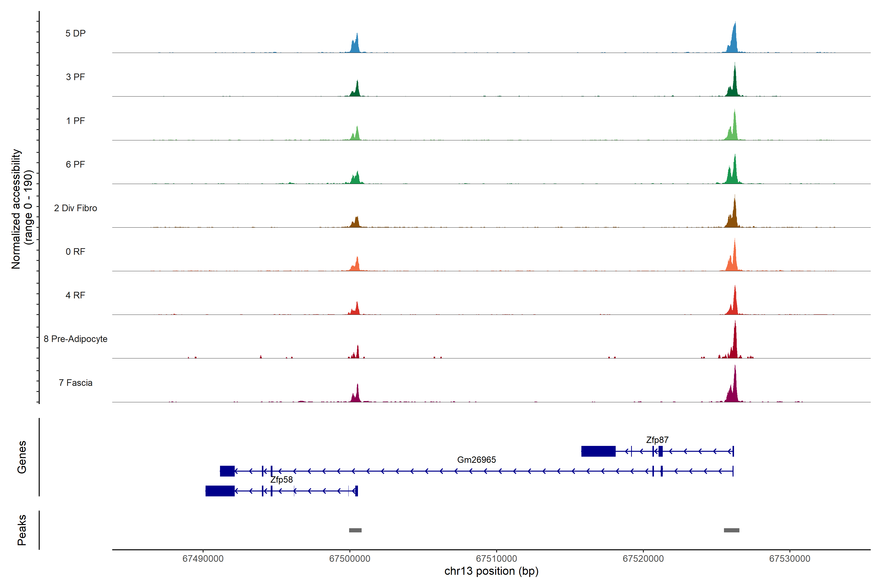Click the Gm26965 gene label
This screenshot has height=588, width=882.
pyautogui.click(x=476, y=459)
